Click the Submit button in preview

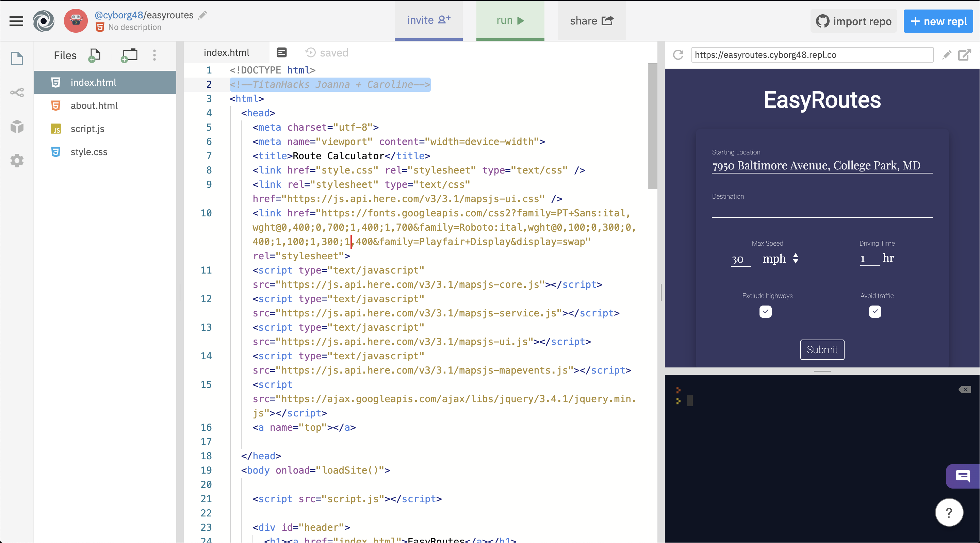click(822, 349)
